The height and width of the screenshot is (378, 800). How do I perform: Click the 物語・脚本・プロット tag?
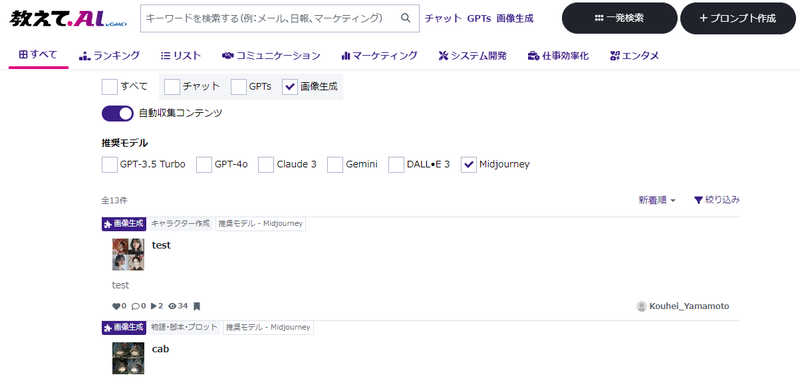185,327
